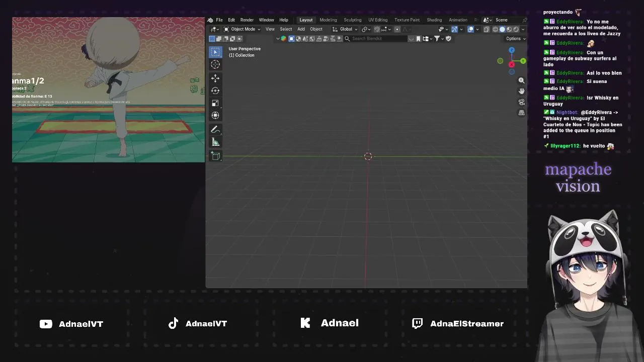
Task: Open the File menu
Action: [x=219, y=20]
